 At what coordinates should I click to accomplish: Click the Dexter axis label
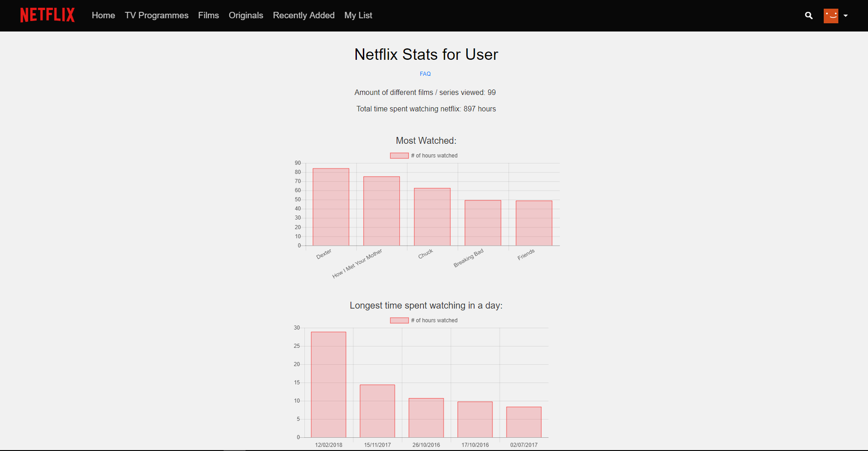(324, 254)
